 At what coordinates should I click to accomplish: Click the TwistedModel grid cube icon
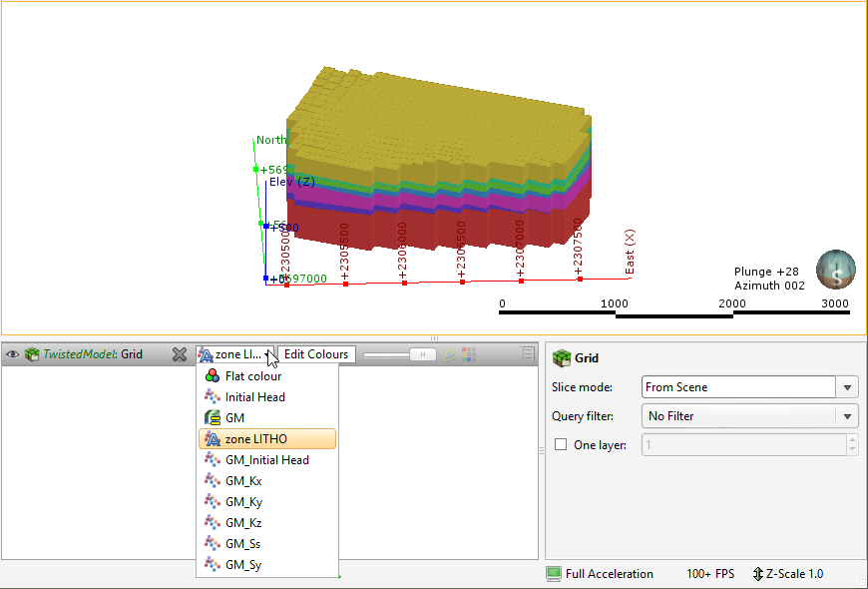pos(32,354)
